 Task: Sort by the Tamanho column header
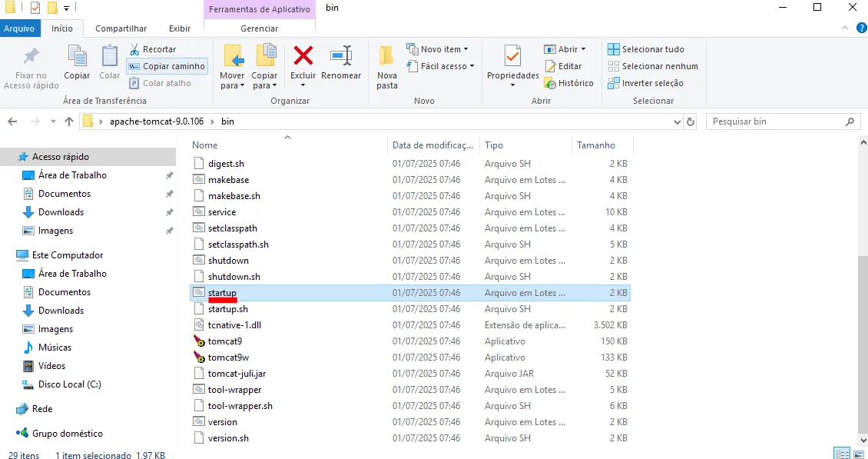596,145
